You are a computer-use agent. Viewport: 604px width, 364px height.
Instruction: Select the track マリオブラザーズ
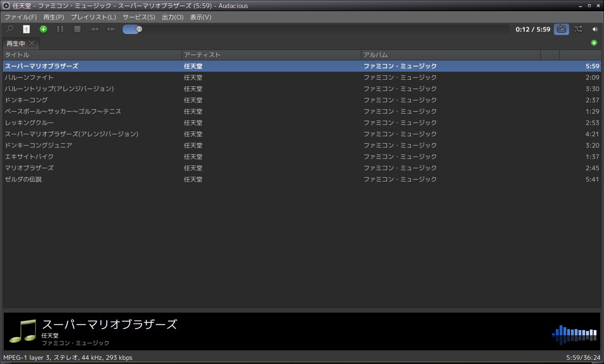point(302,168)
